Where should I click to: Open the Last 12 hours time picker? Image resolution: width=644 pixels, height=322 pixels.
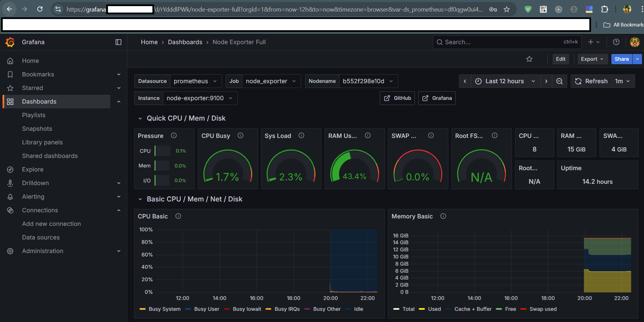pyautogui.click(x=505, y=81)
